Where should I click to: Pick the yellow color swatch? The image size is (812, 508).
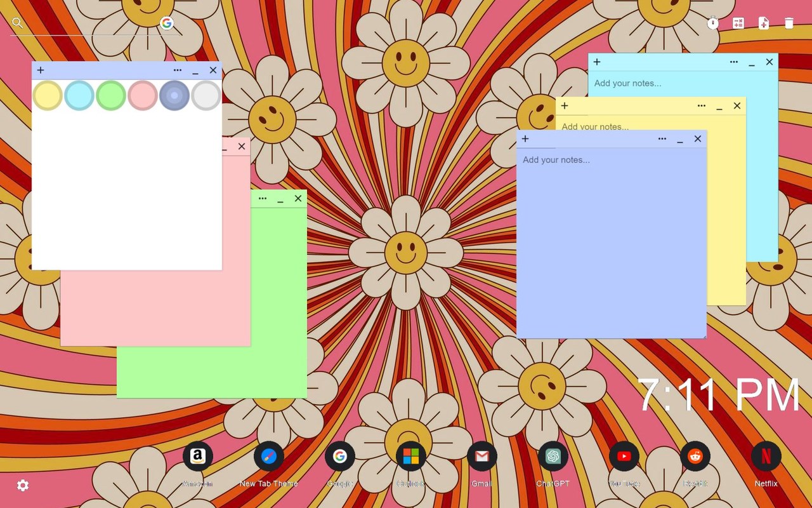[48, 95]
